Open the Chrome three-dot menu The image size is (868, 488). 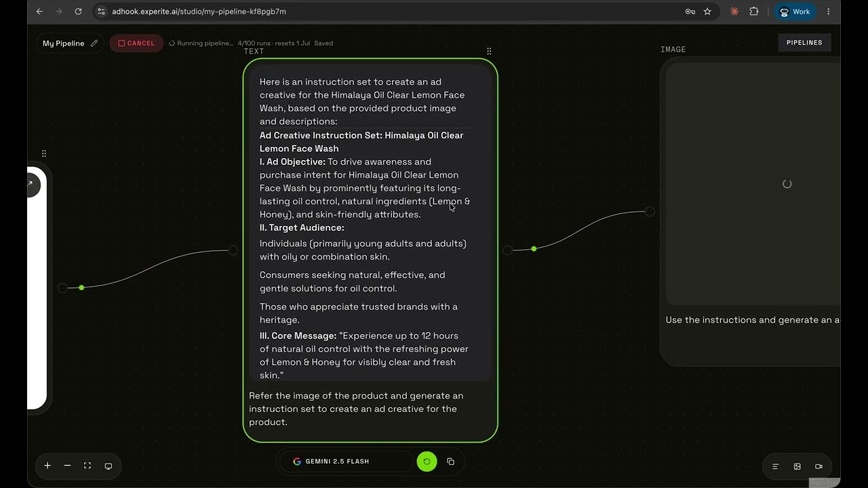pos(828,12)
